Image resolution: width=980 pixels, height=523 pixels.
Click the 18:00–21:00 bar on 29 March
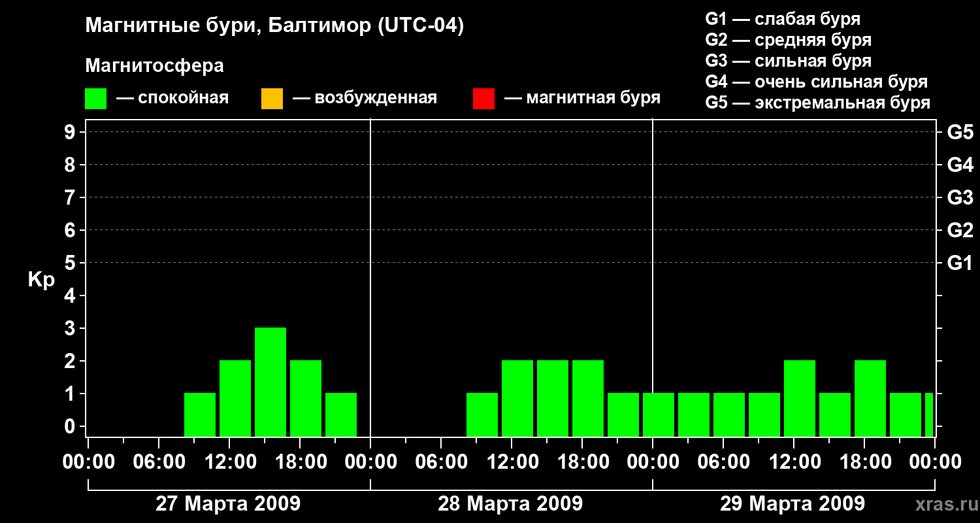870,398
